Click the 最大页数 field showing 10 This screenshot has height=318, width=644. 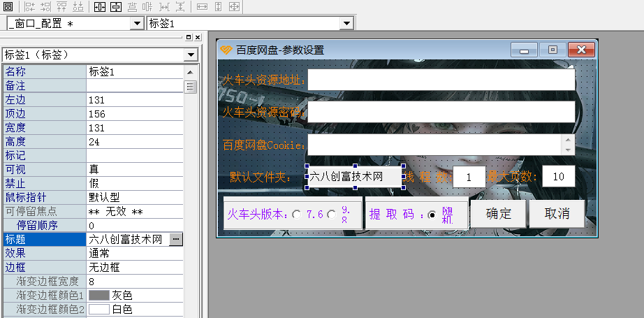(559, 177)
